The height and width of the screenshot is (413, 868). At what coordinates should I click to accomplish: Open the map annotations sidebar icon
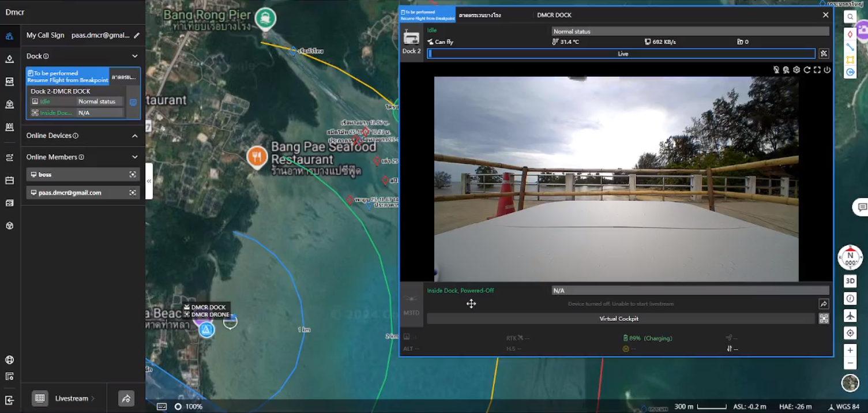click(x=10, y=59)
